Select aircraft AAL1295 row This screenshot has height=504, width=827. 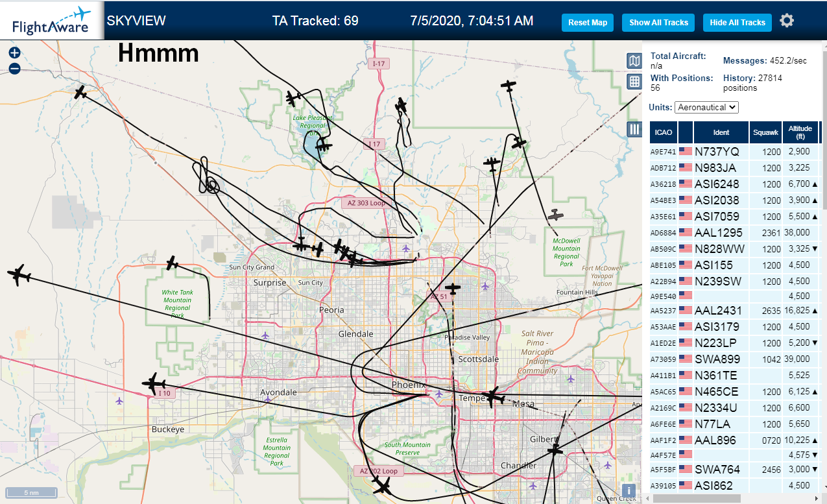736,233
